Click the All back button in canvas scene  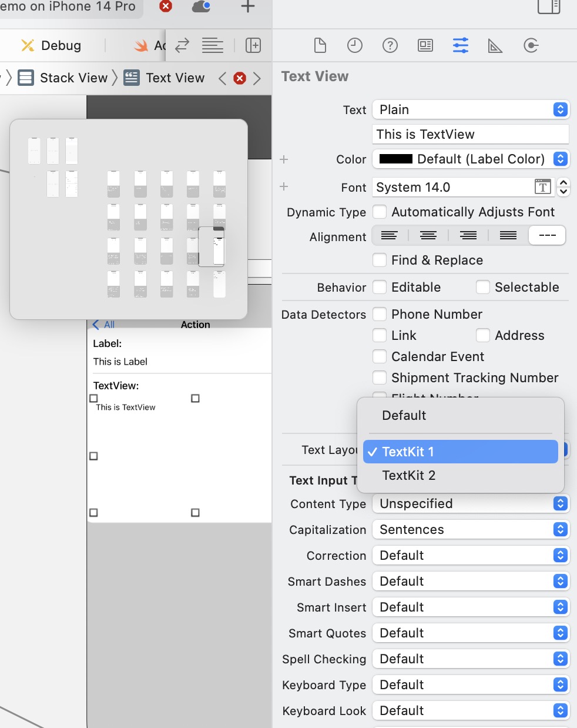tap(104, 325)
